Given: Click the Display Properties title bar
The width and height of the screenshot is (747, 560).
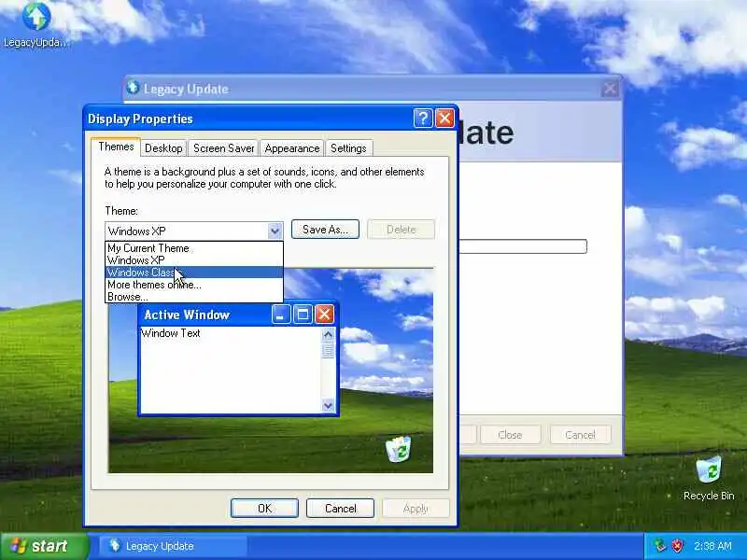Looking at the screenshot, I should tap(271, 119).
